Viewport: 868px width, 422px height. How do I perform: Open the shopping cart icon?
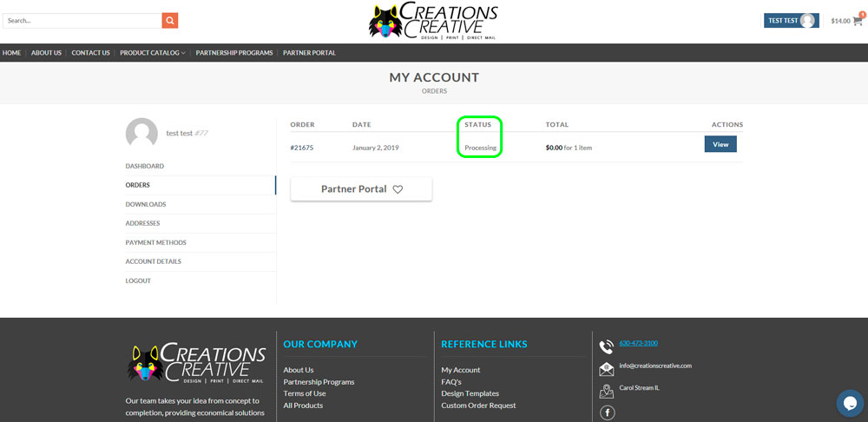(x=858, y=21)
